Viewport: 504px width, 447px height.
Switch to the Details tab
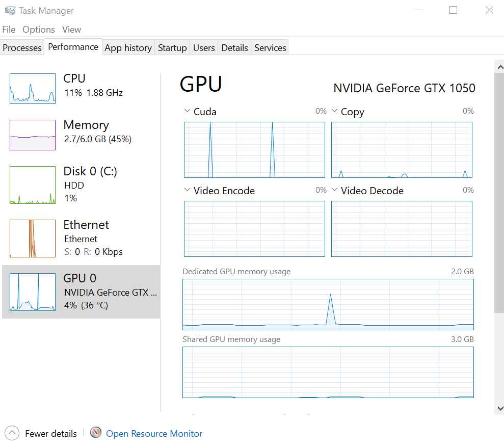(234, 47)
